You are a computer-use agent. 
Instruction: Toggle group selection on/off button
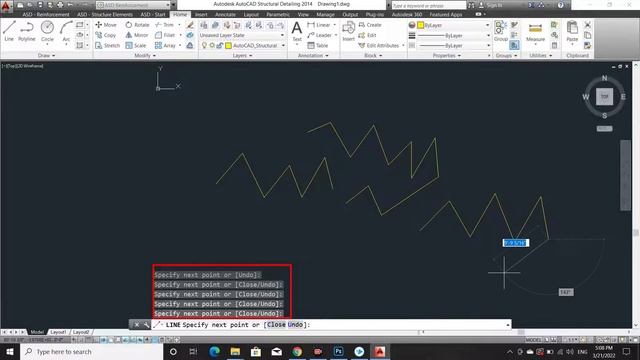(514, 45)
